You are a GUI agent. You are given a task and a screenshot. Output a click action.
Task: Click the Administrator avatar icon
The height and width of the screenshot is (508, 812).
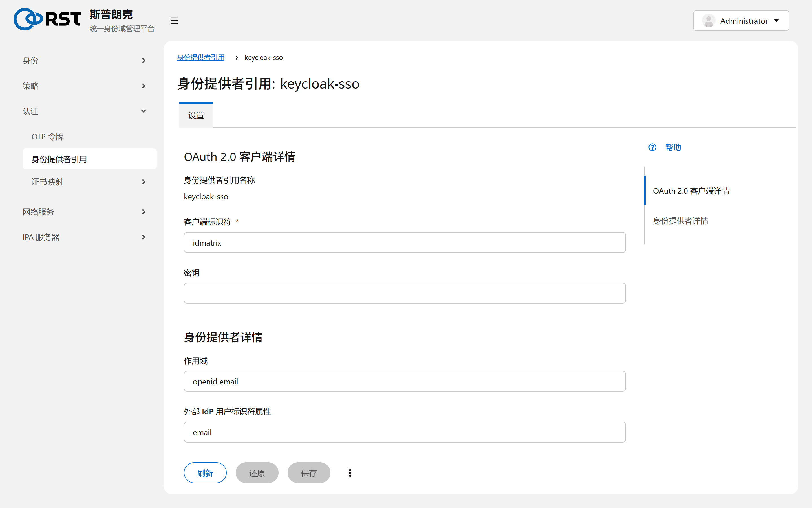tap(708, 21)
